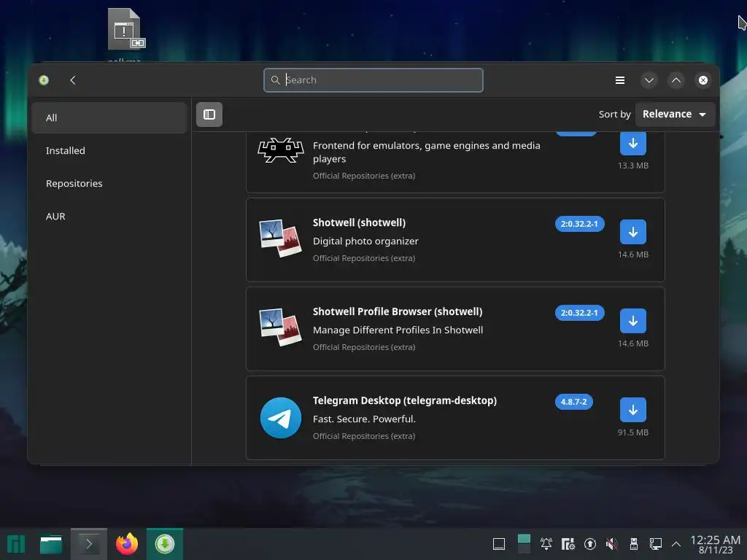Open the Manjaro application launcher
Image resolution: width=747 pixels, height=560 pixels.
pos(16,544)
